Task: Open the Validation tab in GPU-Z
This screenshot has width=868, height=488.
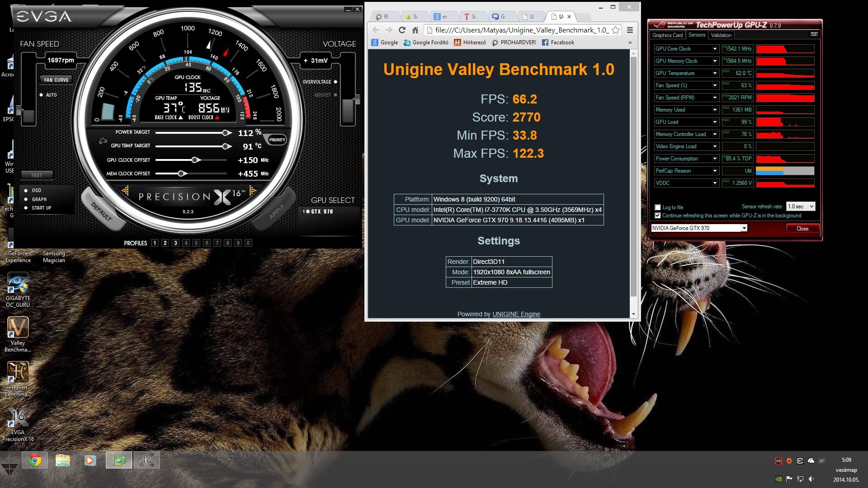Action: pyautogui.click(x=721, y=35)
